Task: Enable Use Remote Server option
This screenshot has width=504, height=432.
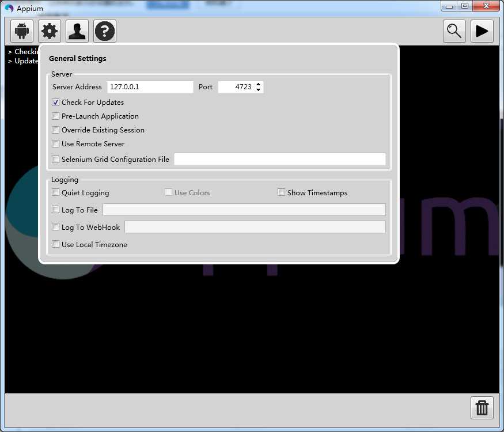Action: 56,143
